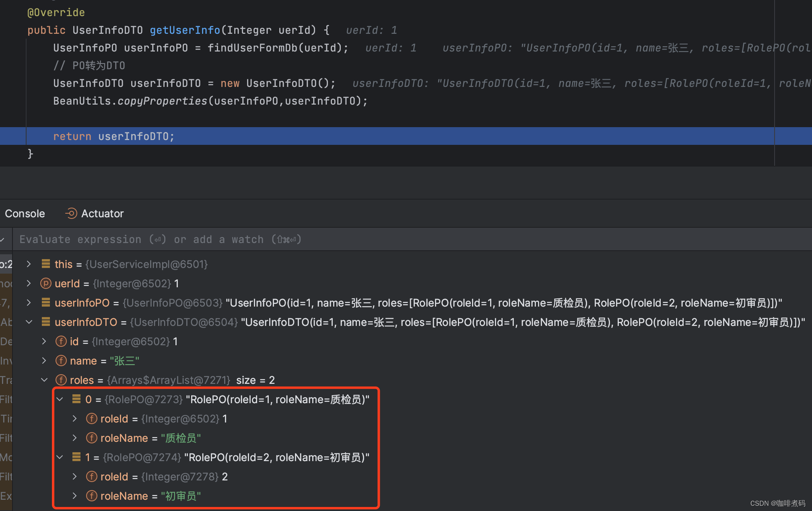Click the field icon next to id
The width and height of the screenshot is (812, 511).
click(61, 341)
